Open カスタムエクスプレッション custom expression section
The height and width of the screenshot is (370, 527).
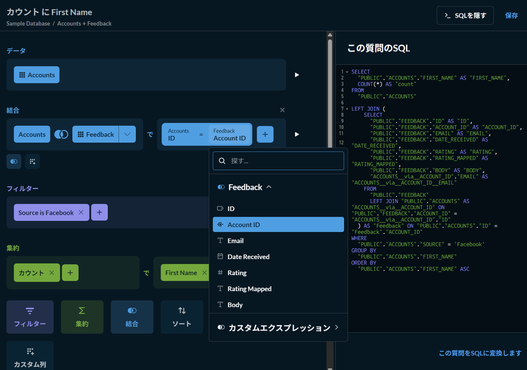(278, 327)
